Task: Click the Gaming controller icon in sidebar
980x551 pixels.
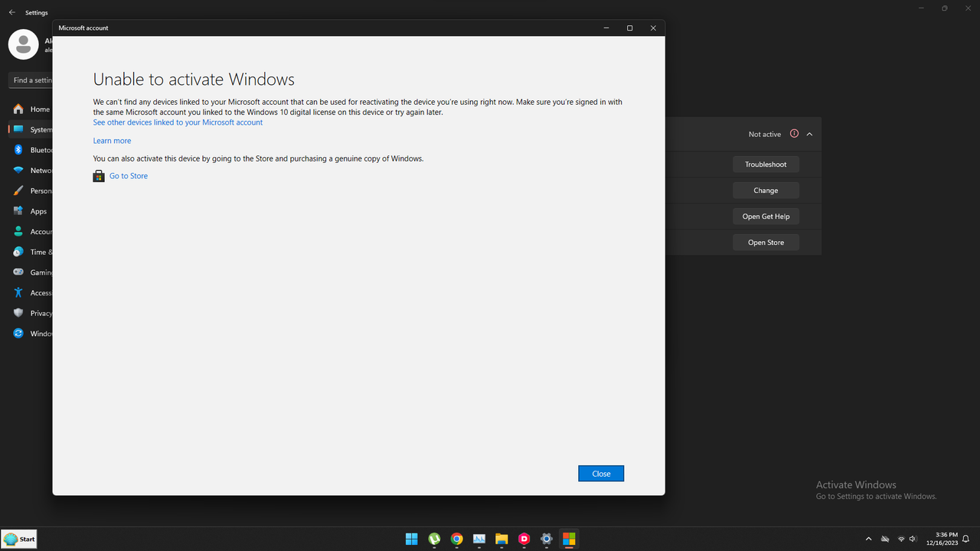Action: 18,272
